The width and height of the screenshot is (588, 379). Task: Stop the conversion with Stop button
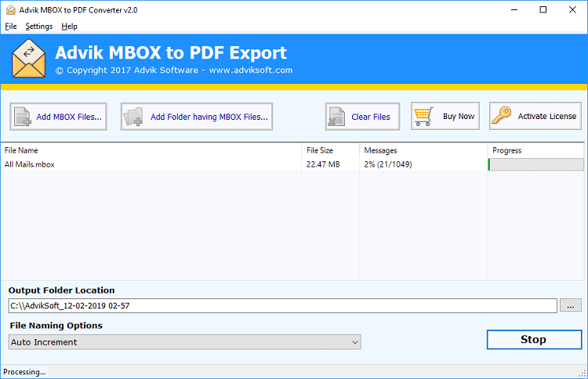point(534,339)
